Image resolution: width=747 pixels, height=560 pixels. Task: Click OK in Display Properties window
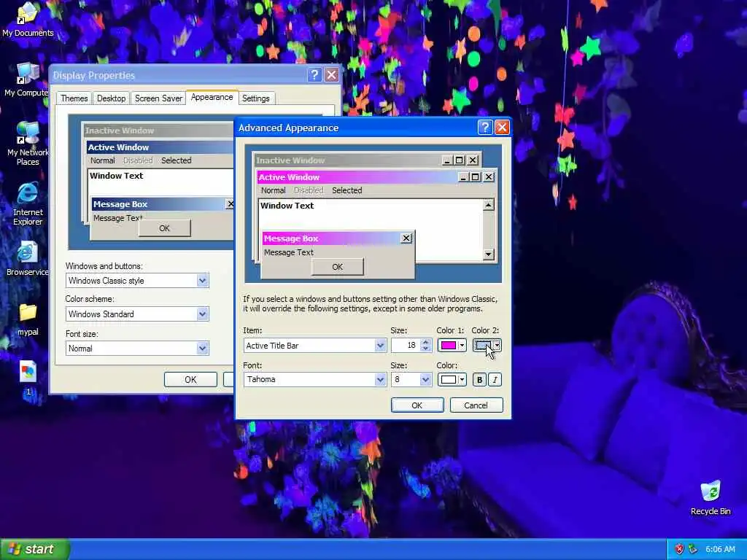pyautogui.click(x=190, y=379)
